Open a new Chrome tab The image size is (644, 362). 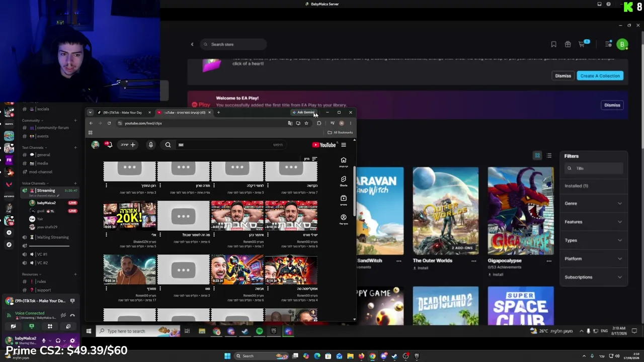pos(218,113)
